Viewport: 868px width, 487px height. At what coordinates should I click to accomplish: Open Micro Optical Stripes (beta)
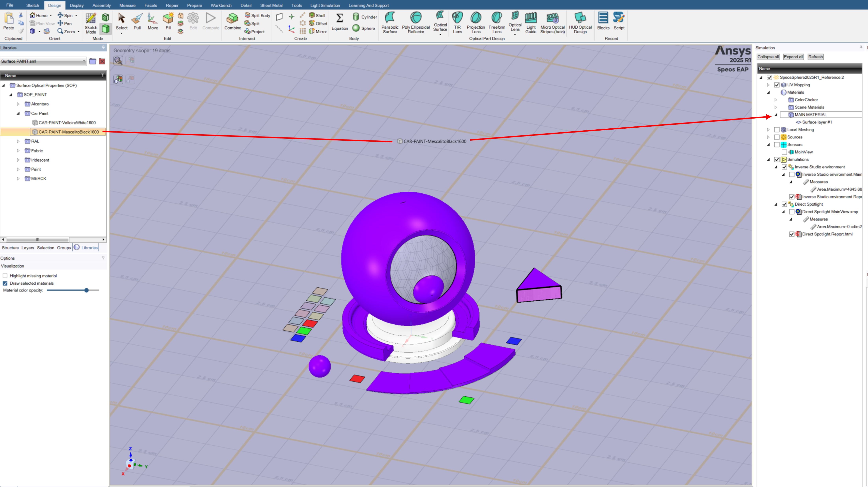[x=552, y=22]
